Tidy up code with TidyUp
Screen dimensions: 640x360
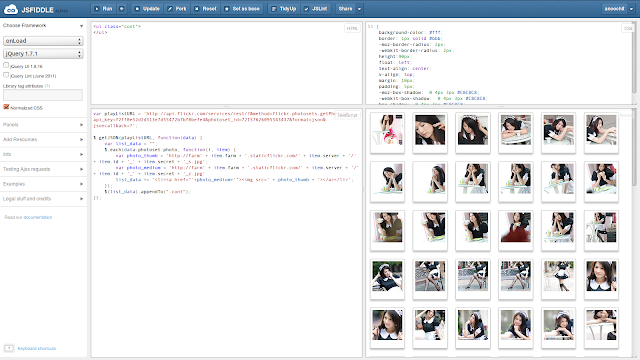point(284,9)
